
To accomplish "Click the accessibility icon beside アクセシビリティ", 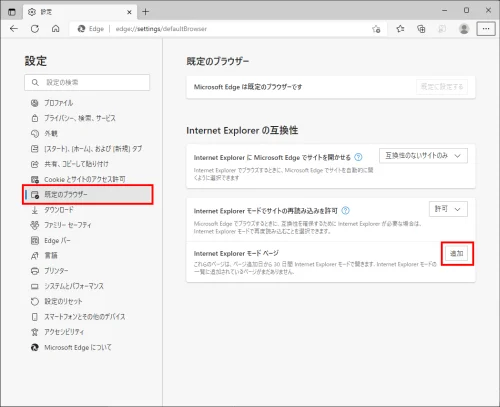I will [x=35, y=332].
